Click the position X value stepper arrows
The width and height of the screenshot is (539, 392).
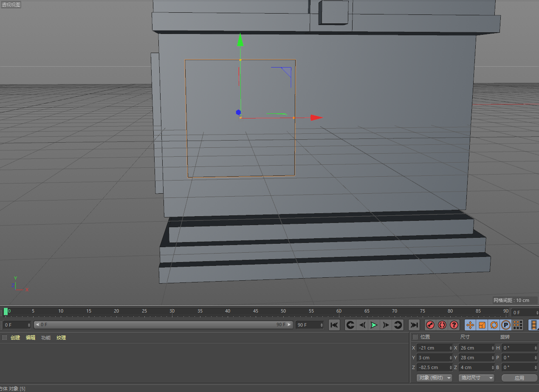(x=451, y=348)
